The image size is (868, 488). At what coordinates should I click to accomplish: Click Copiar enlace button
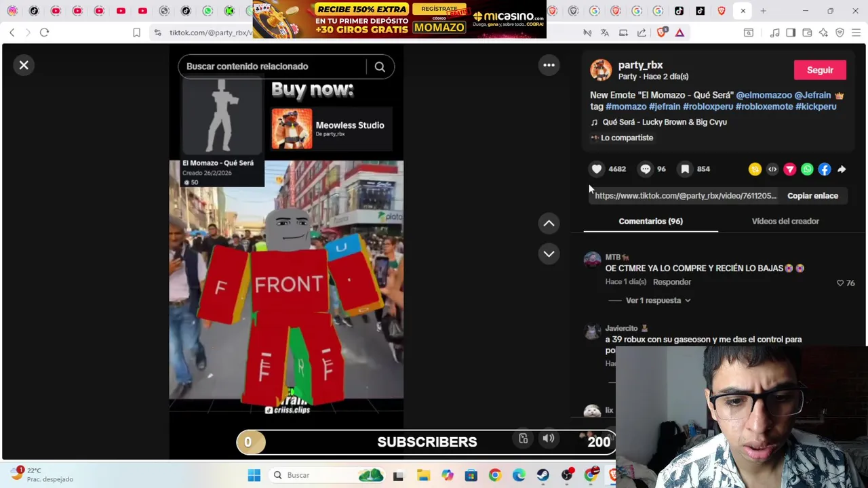[812, 196]
